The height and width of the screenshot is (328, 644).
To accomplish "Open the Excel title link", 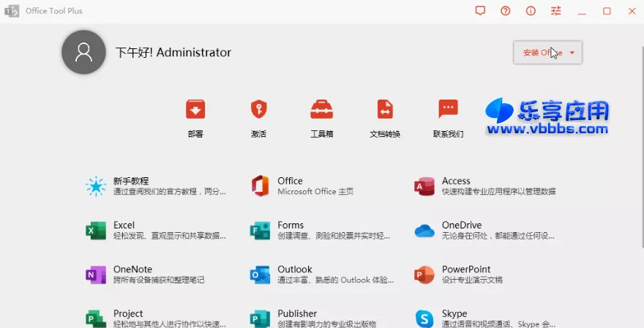I will 124,225.
